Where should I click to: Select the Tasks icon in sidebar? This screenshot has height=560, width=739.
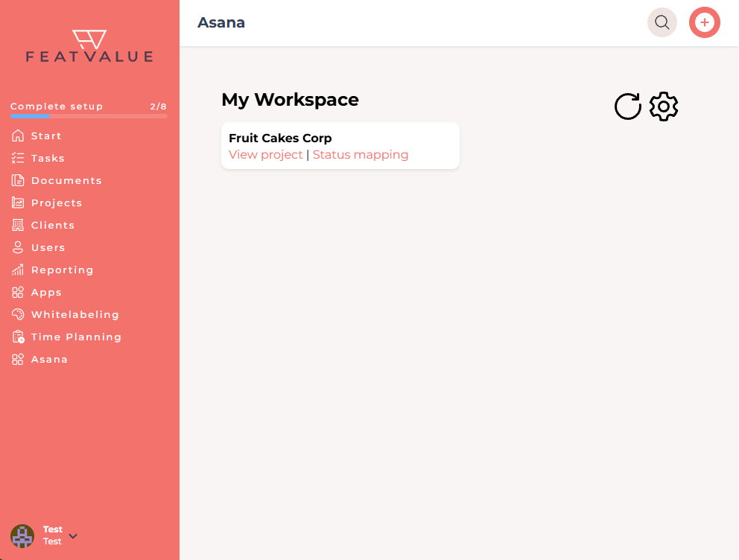(18, 158)
